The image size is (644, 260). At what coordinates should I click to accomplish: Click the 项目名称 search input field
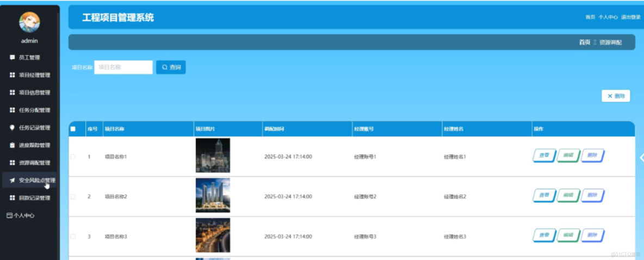click(123, 67)
